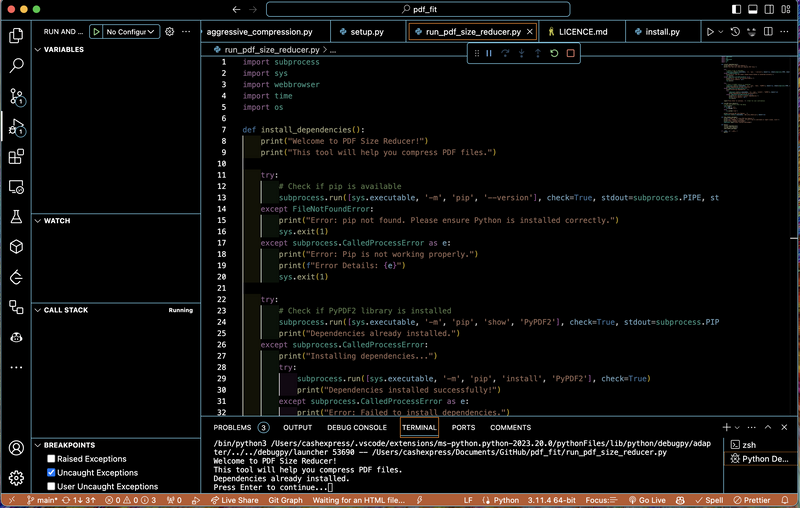Open editor more actions ellipsis
Viewport: 800px width, 508px height.
[784, 32]
